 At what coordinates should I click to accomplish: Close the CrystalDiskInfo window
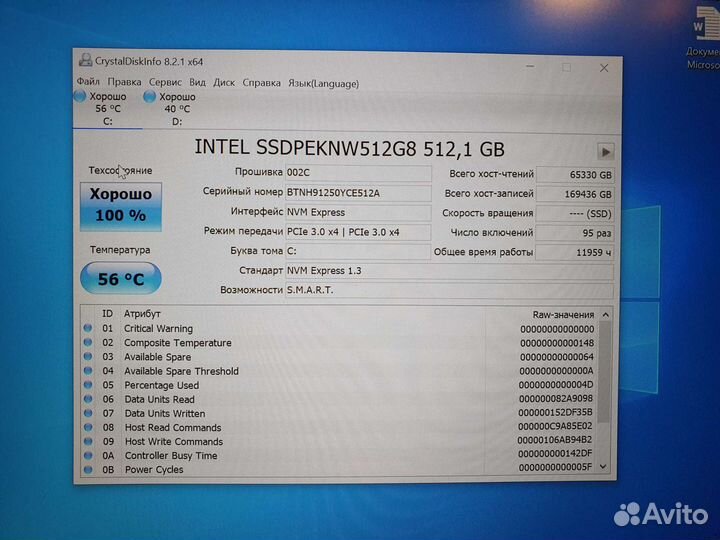(x=604, y=68)
